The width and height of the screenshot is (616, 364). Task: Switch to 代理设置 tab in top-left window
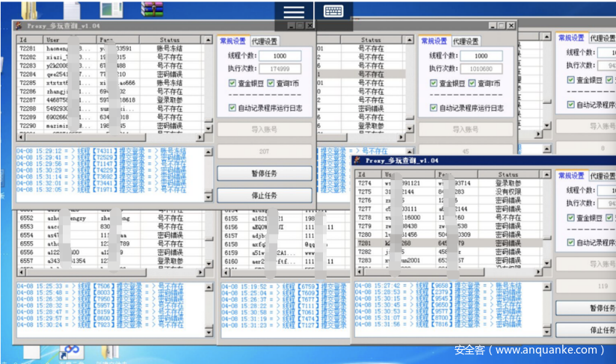pyautogui.click(x=264, y=41)
